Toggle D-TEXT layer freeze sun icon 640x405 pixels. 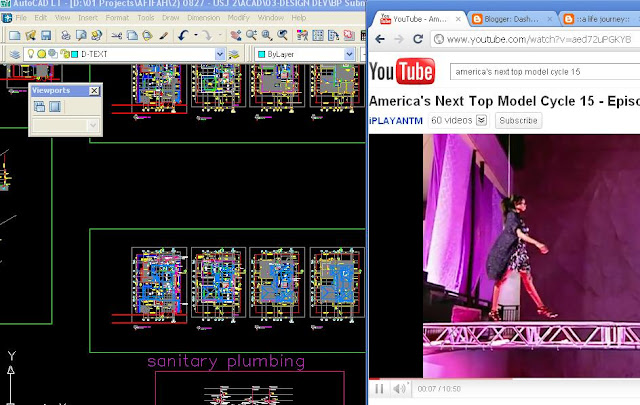[41, 54]
